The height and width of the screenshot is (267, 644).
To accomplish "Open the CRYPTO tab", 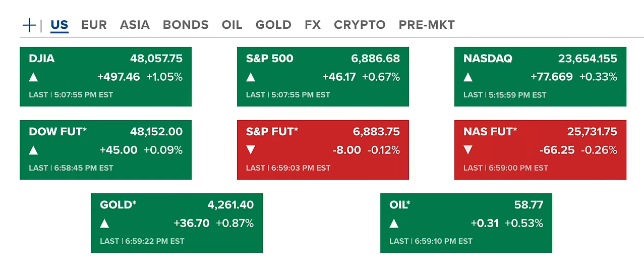I will click(x=360, y=25).
